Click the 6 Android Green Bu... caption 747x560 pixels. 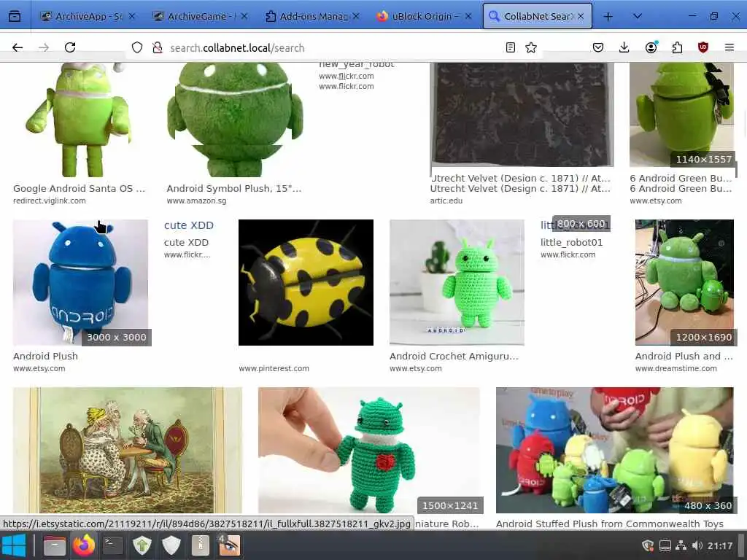[681, 189]
